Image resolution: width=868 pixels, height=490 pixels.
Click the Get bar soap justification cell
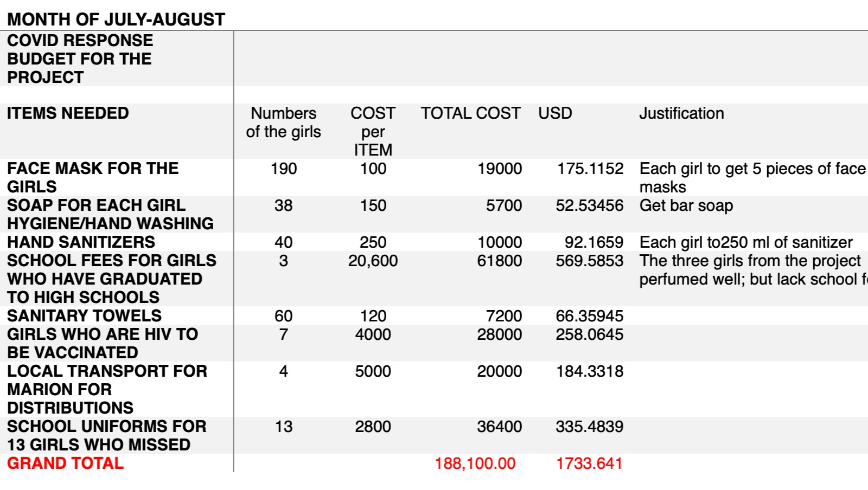click(x=686, y=205)
